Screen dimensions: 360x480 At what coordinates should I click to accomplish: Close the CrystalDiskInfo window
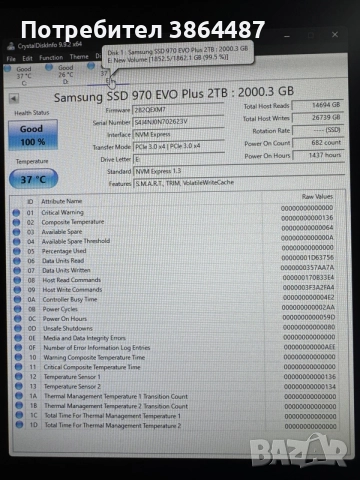coord(335,35)
